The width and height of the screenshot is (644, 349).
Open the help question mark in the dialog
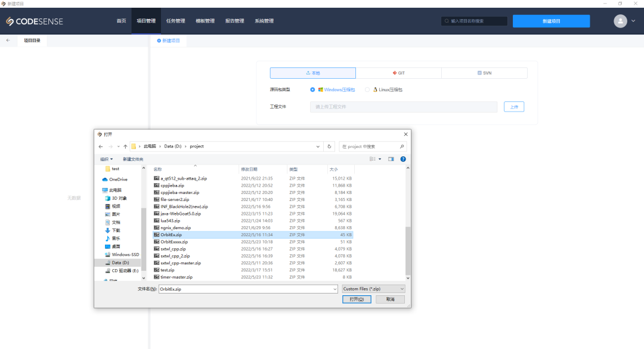[x=403, y=159]
